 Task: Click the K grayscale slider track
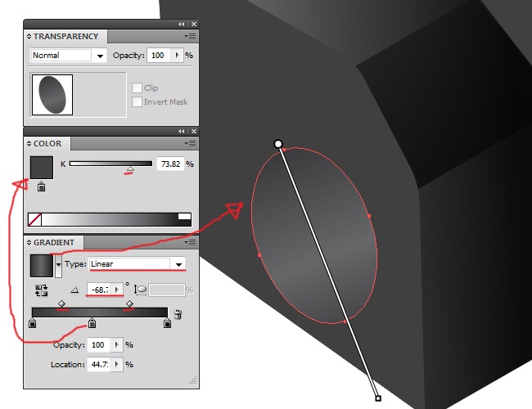tap(111, 164)
